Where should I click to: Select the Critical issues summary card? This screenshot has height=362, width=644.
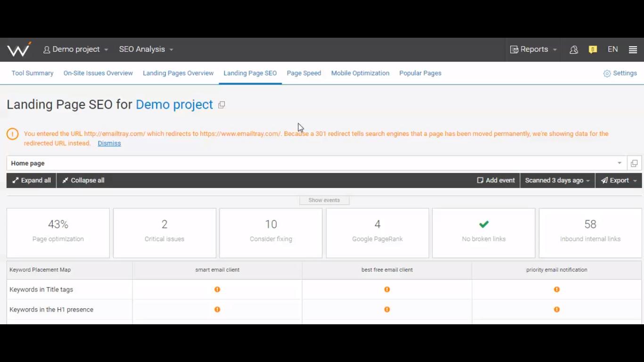pos(165,233)
